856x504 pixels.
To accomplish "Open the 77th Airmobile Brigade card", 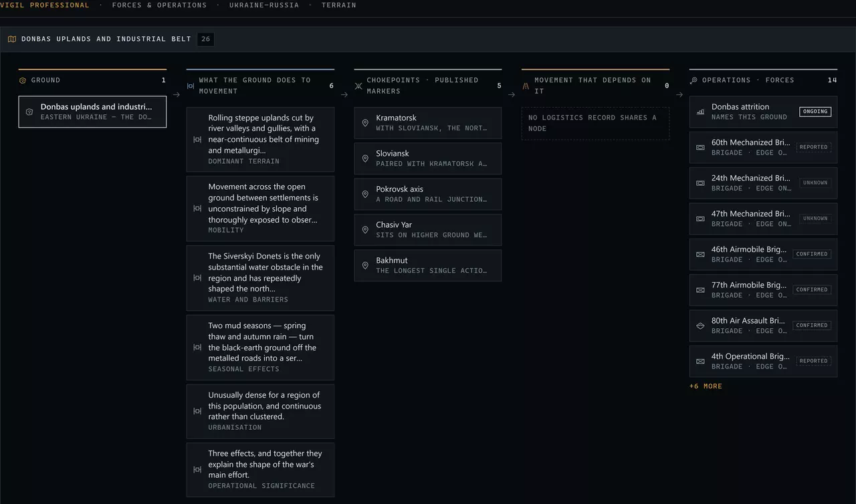I will pyautogui.click(x=763, y=290).
